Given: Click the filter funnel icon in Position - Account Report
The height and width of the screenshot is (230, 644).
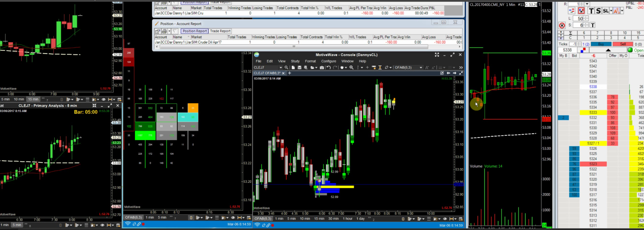Looking at the screenshot, I should pos(175,31).
